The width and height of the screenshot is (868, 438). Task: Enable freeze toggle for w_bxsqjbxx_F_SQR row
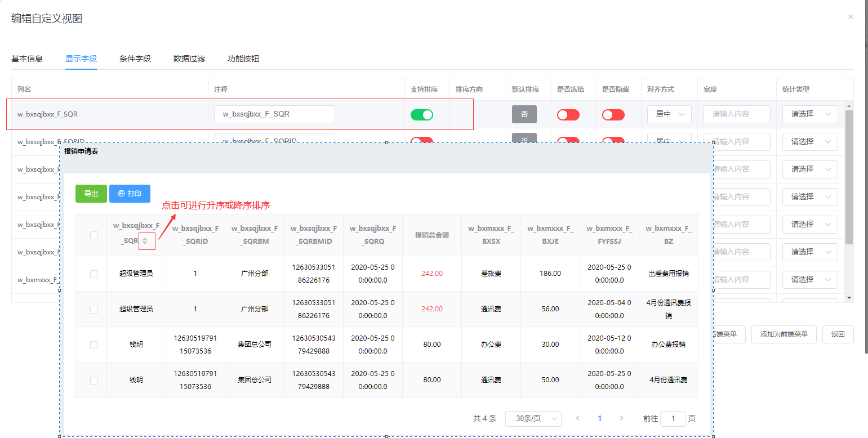[x=568, y=115]
